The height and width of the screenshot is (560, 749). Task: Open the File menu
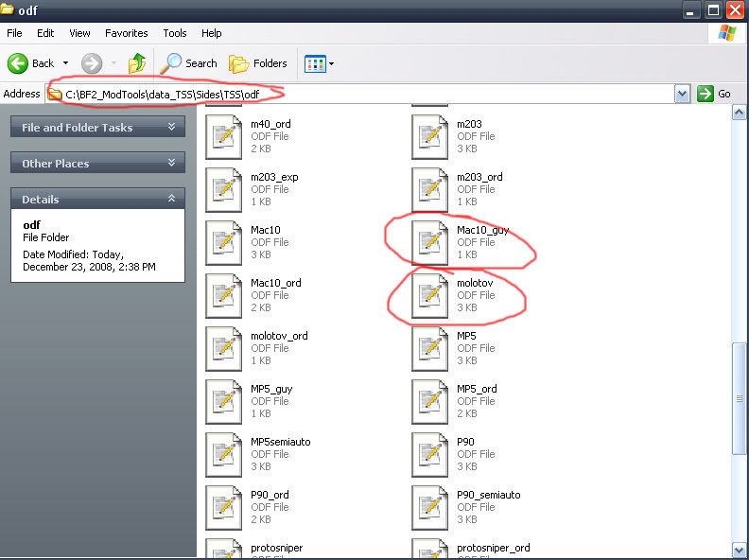coord(14,33)
